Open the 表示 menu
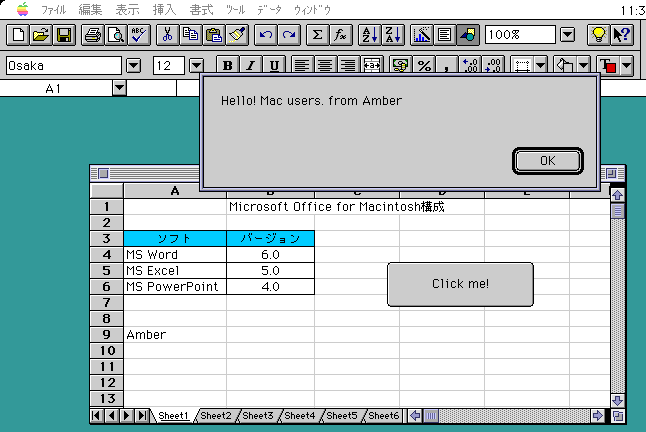Screen dimensions: 646x432 (x=127, y=9)
